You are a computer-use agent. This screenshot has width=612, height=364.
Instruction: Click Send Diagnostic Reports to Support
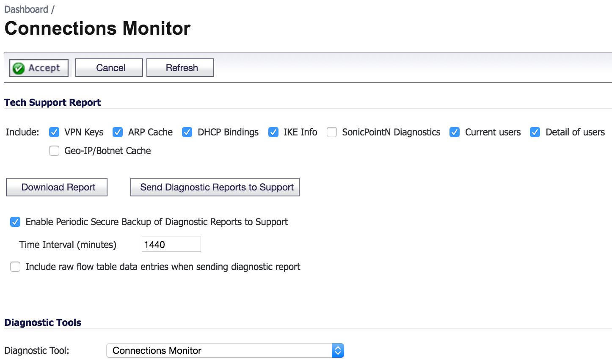point(215,187)
